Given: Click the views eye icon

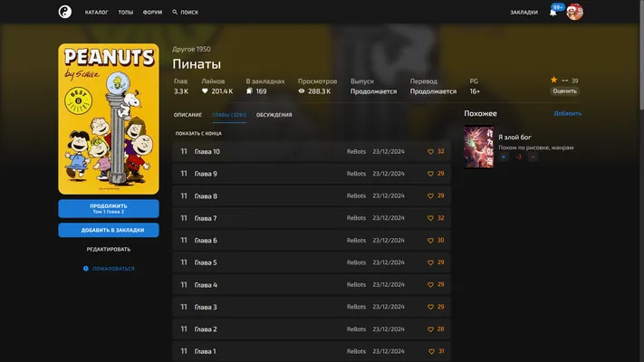Looking at the screenshot, I should pyautogui.click(x=302, y=91).
